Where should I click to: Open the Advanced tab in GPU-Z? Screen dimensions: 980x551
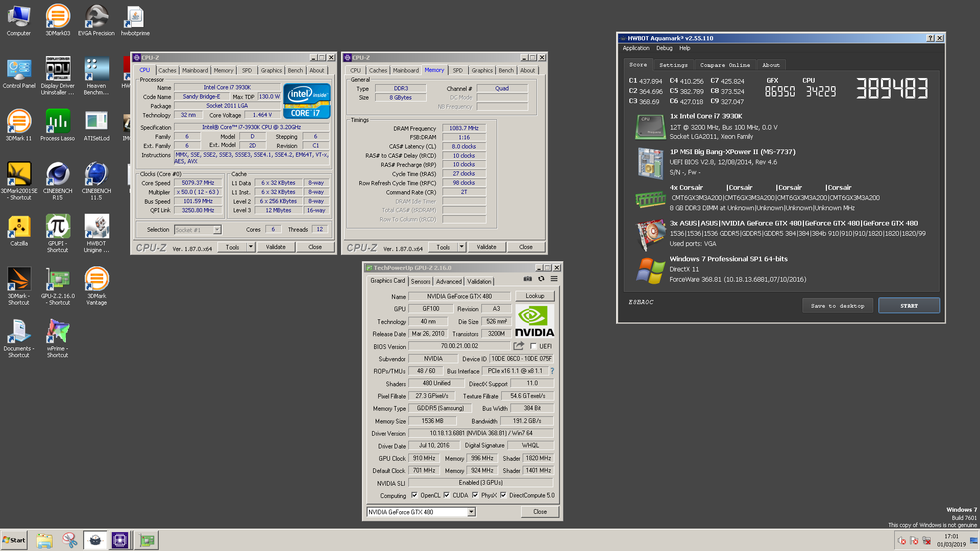[449, 281]
